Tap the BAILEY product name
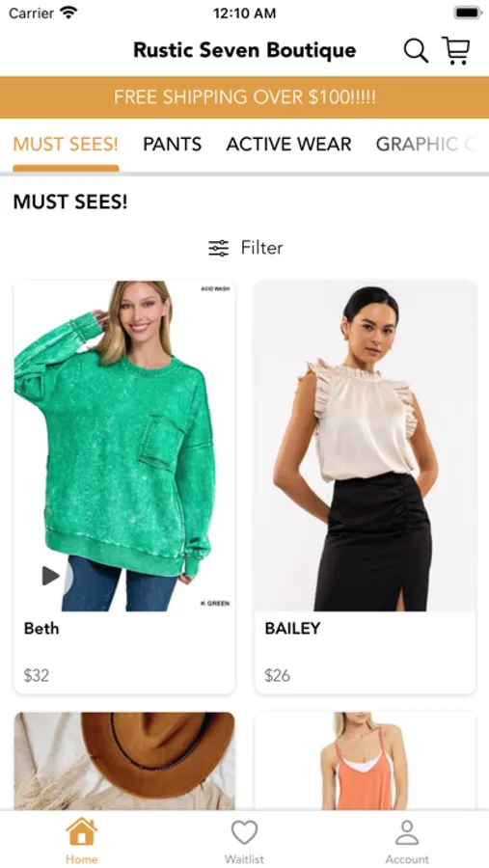Viewport: 489px width, 868px height. pos(292,628)
